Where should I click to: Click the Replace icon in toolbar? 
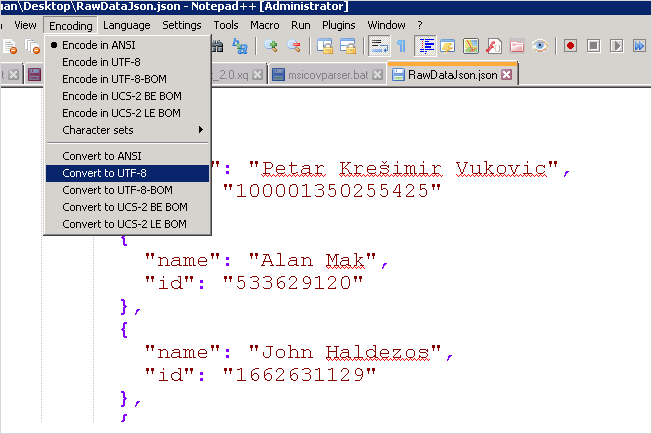coord(240,46)
